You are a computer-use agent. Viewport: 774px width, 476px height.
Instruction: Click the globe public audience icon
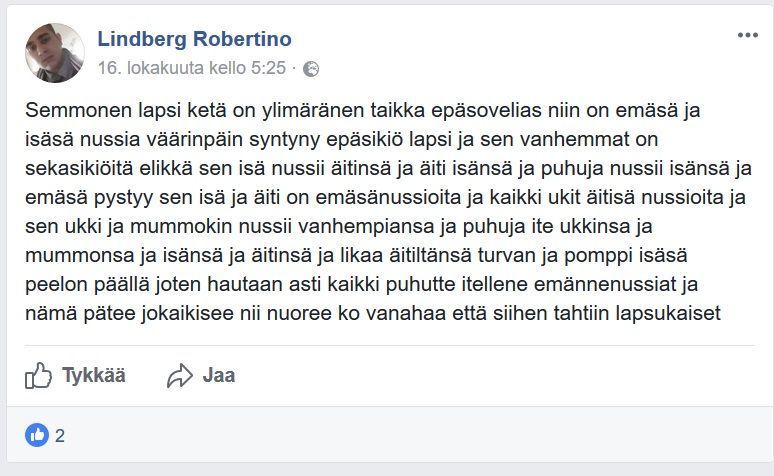coord(311,69)
